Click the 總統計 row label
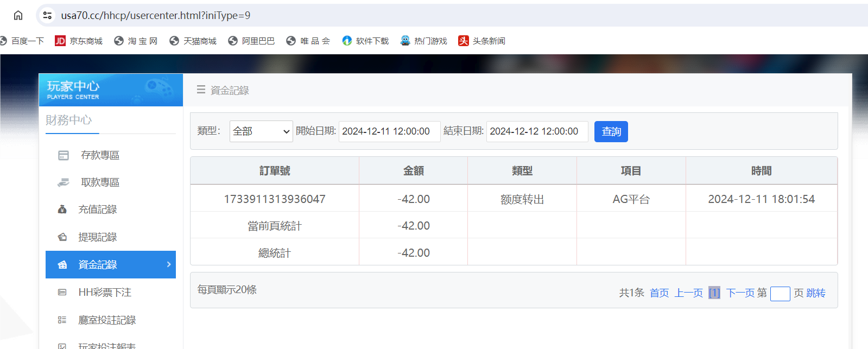 click(275, 253)
